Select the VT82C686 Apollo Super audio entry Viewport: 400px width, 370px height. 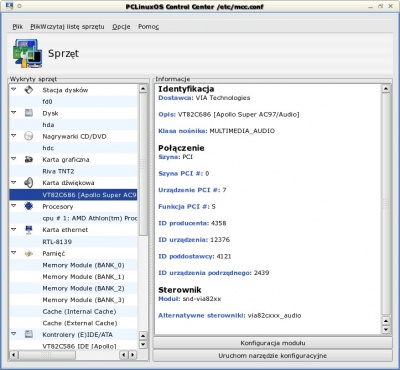[x=73, y=195]
